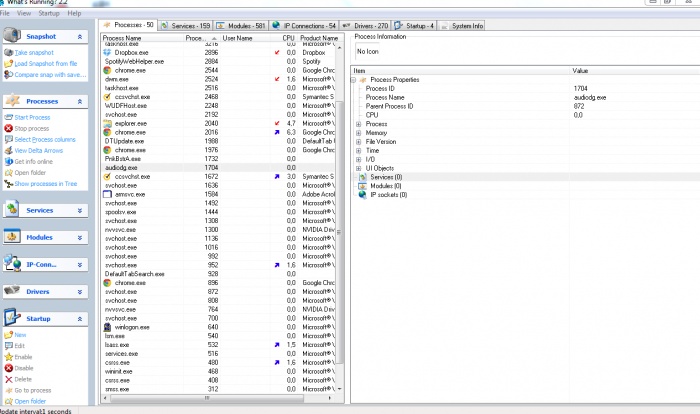This screenshot has height=414, width=700.
Task: Click the Startup Enable star icon
Action: tap(8, 357)
